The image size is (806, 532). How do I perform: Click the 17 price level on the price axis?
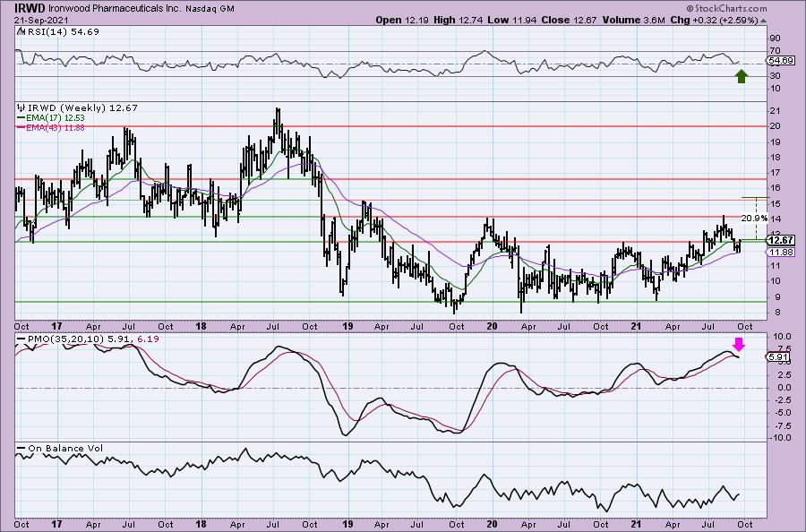(775, 173)
